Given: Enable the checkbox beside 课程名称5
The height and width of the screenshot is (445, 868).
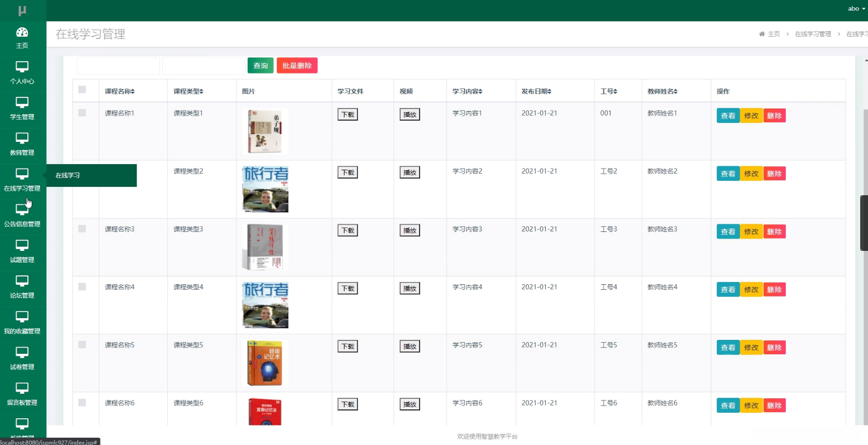Looking at the screenshot, I should 82,344.
